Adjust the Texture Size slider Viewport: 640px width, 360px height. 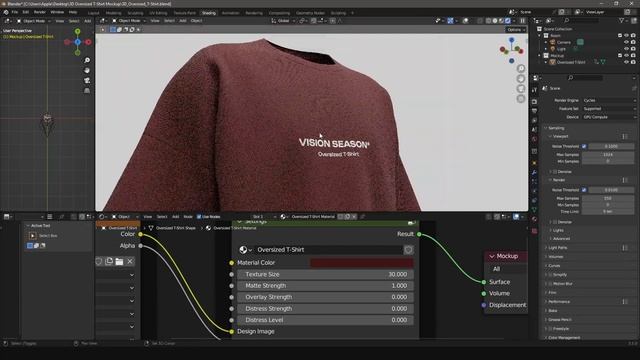tap(325, 274)
